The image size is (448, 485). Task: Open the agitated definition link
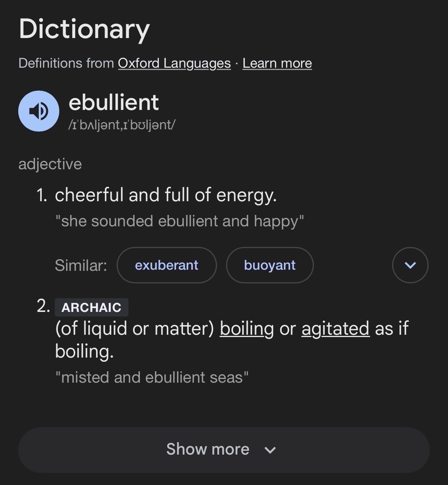(x=335, y=329)
